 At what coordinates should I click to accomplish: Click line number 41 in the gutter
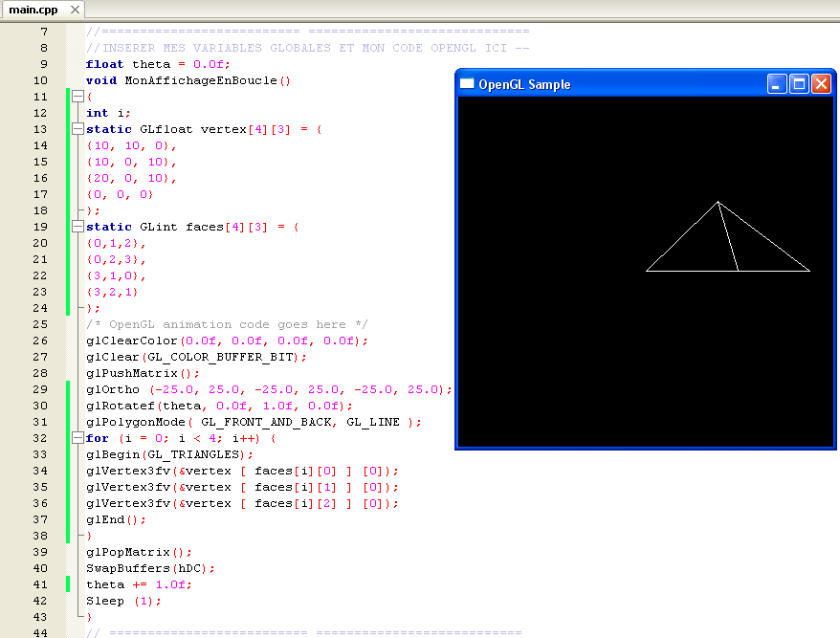coord(40,584)
